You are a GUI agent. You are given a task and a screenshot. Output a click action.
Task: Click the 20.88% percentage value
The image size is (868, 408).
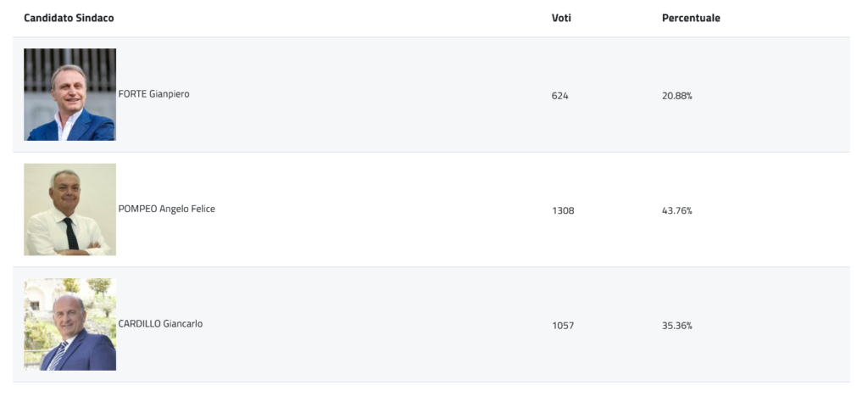click(677, 96)
